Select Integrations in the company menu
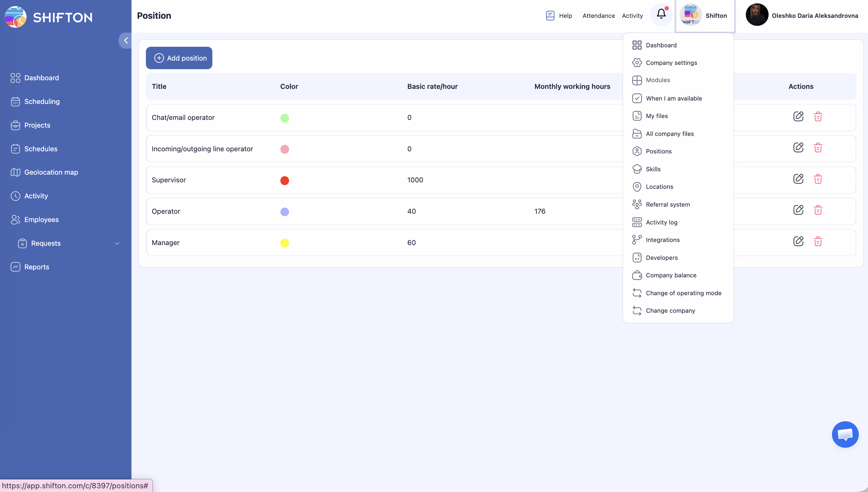This screenshot has height=492, width=868. coord(662,240)
